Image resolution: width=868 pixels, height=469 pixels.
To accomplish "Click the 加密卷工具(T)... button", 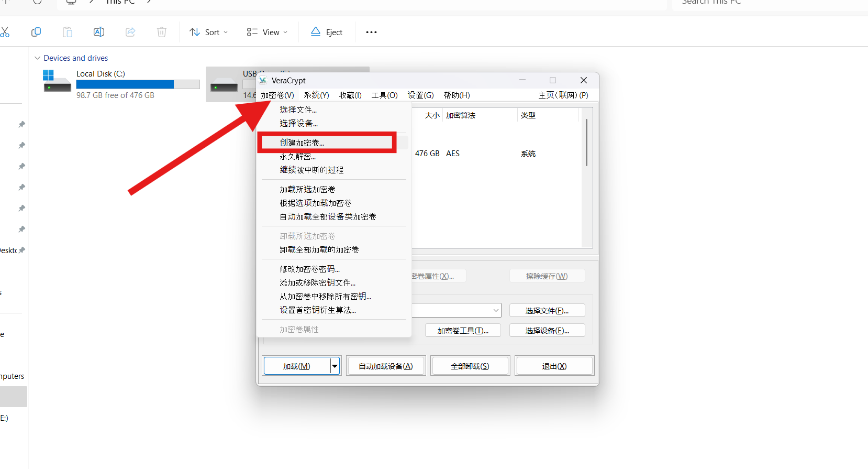I will click(463, 331).
